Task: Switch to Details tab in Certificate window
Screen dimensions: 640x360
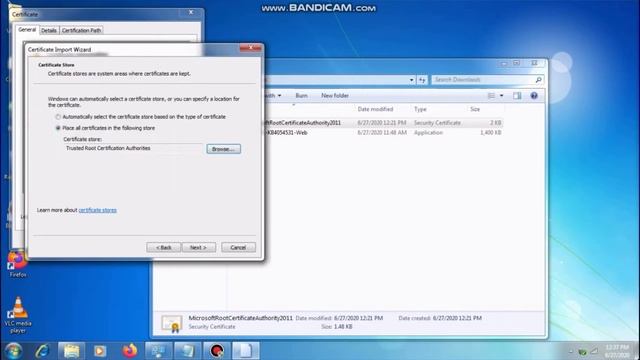Action: click(49, 30)
